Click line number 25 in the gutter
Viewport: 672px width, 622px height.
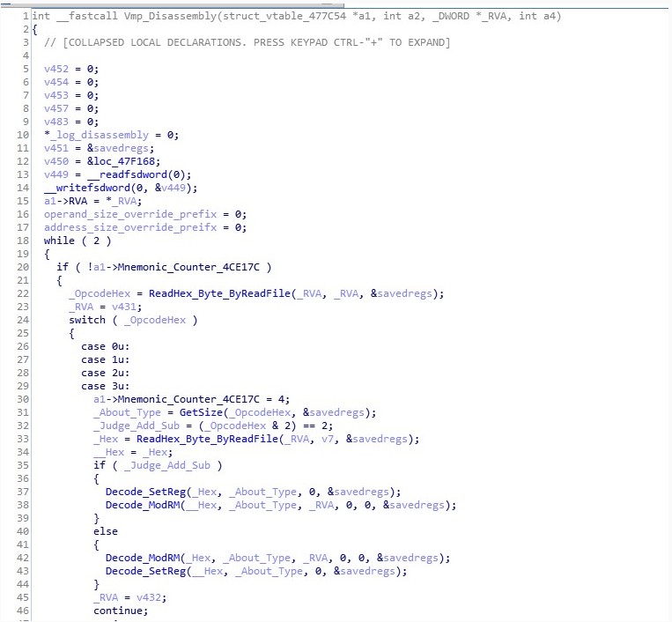23,334
